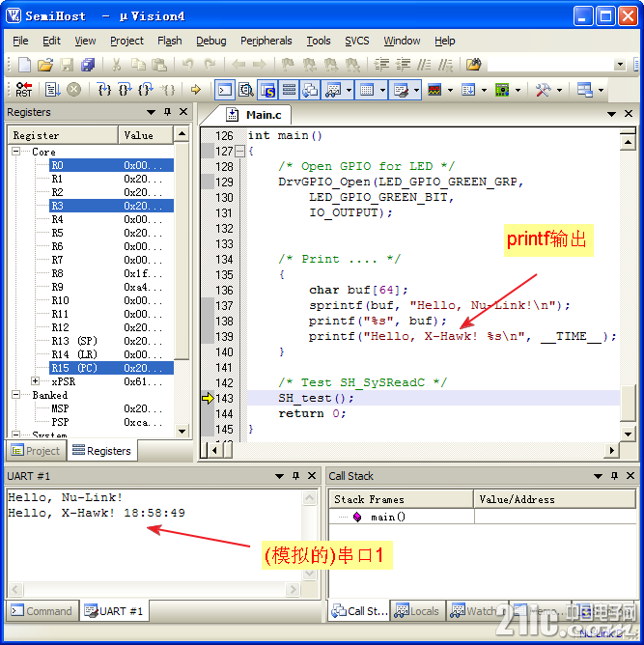This screenshot has height=645, width=644.
Task: Run to the cursor line
Action: tap(167, 89)
